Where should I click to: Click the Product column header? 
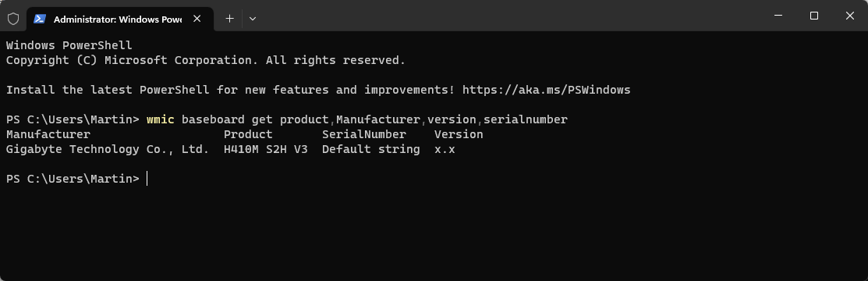coord(248,134)
